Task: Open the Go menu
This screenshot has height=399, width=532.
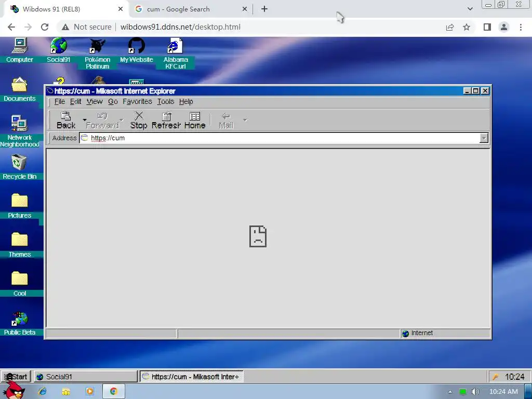Action: (113, 101)
